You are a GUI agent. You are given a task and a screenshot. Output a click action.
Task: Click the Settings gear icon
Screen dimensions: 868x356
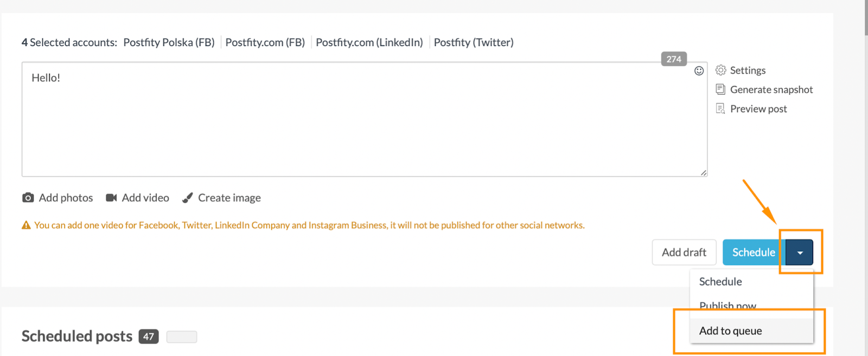coord(720,70)
